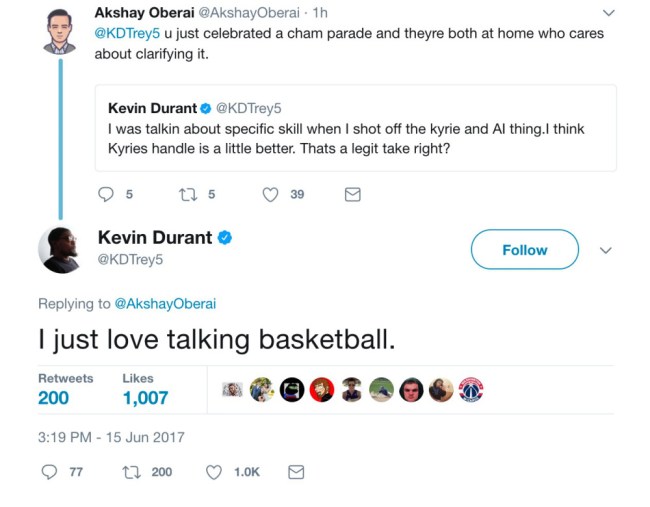Reply to Kevin Durant's basketball tweet
The width and height of the screenshot is (650, 507).
coord(50,472)
